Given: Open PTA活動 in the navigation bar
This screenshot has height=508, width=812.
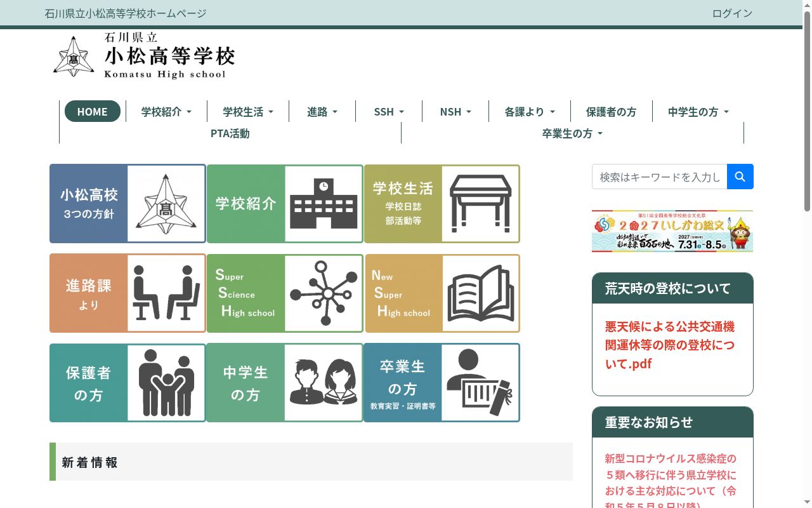Looking at the screenshot, I should 230,133.
